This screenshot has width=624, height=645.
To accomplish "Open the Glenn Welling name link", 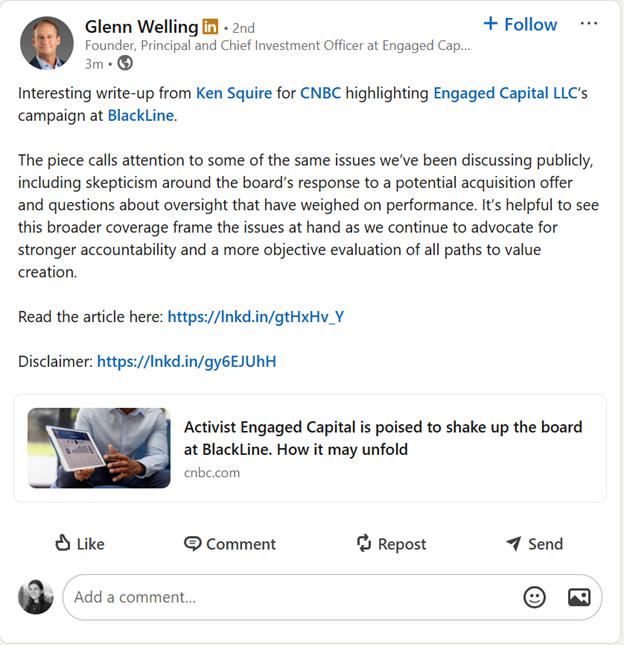I will coord(141,26).
